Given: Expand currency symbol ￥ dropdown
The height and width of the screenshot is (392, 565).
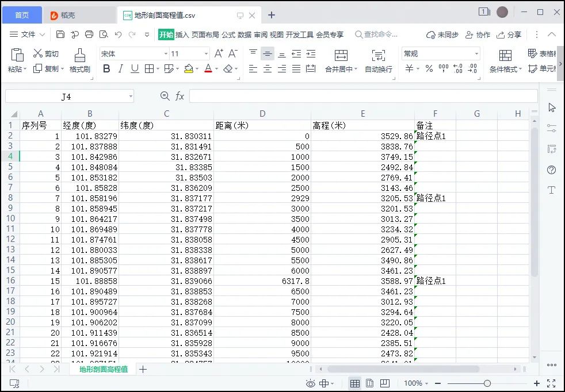Looking at the screenshot, I should click(x=418, y=68).
